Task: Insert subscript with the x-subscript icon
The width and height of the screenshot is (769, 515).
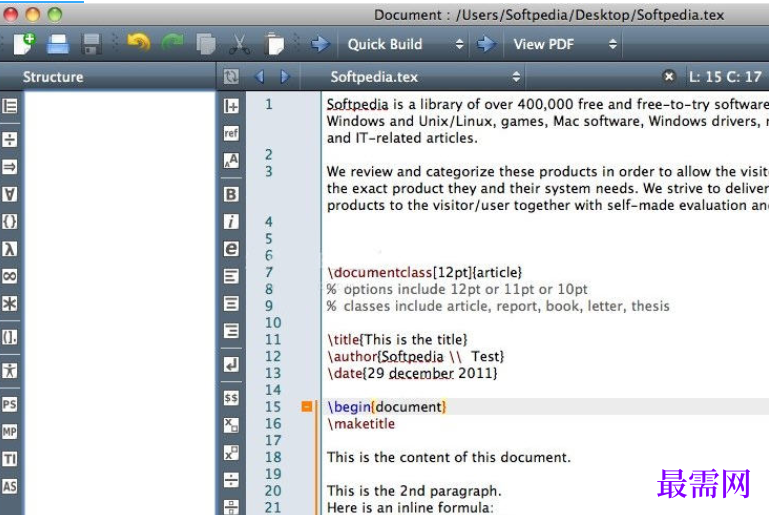Action: (x=231, y=425)
